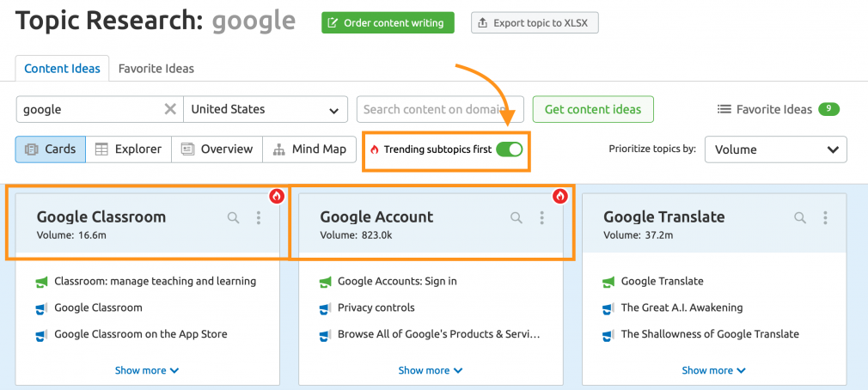The height and width of the screenshot is (390, 868).
Task: Toggle off 'Trending subtopics first' switch
Action: pyautogui.click(x=510, y=149)
